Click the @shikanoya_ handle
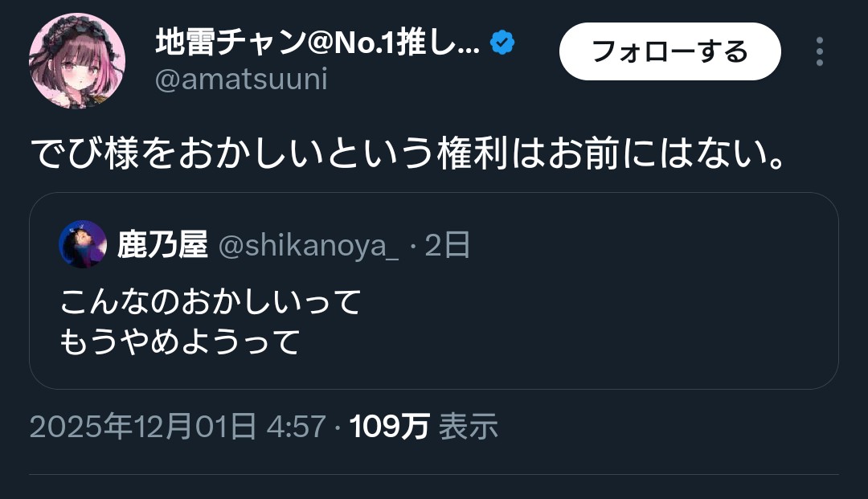Image resolution: width=868 pixels, height=499 pixels. click(x=309, y=246)
